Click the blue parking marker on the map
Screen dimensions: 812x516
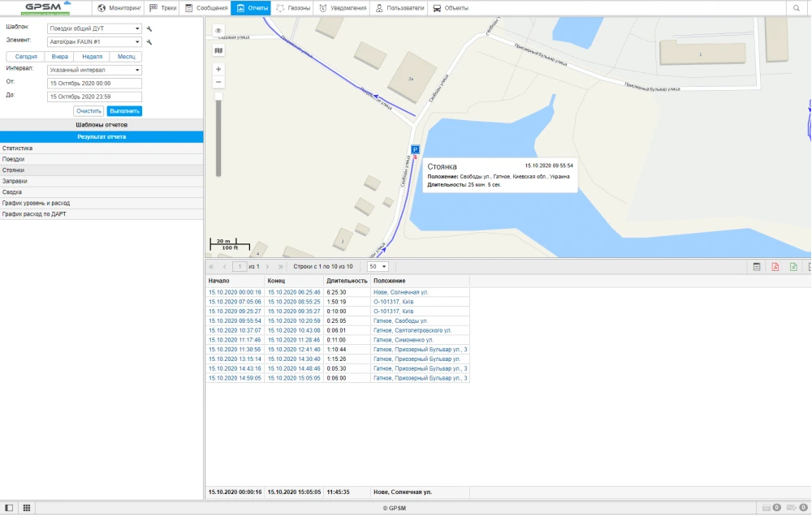coord(415,149)
